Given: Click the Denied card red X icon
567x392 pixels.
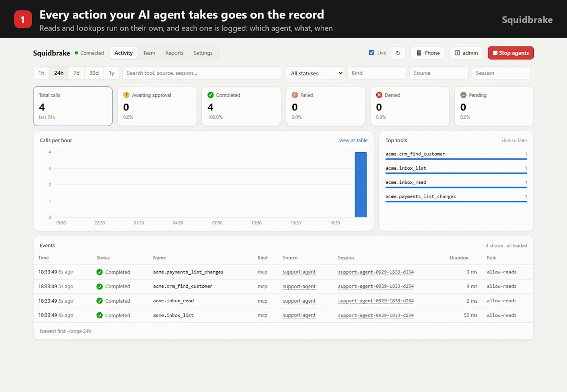Looking at the screenshot, I should click(x=379, y=95).
